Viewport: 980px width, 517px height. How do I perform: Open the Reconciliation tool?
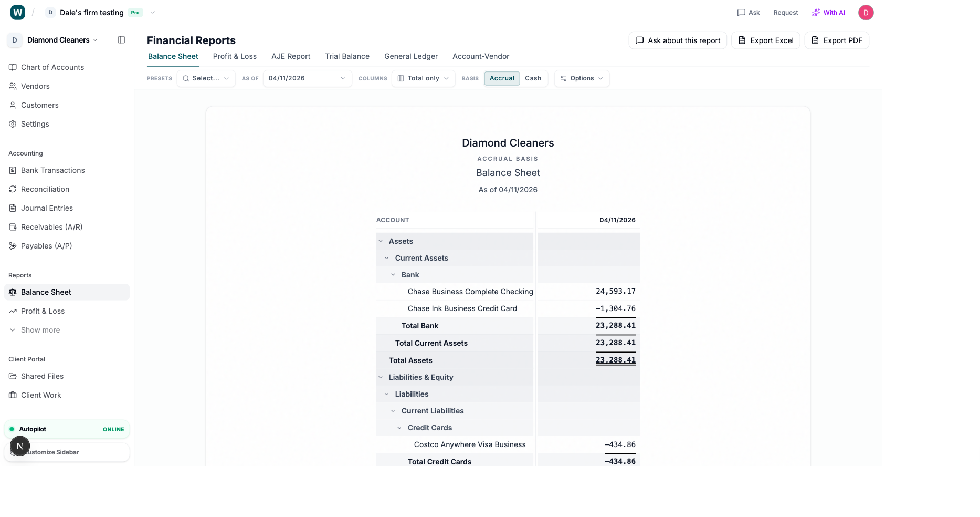45,189
